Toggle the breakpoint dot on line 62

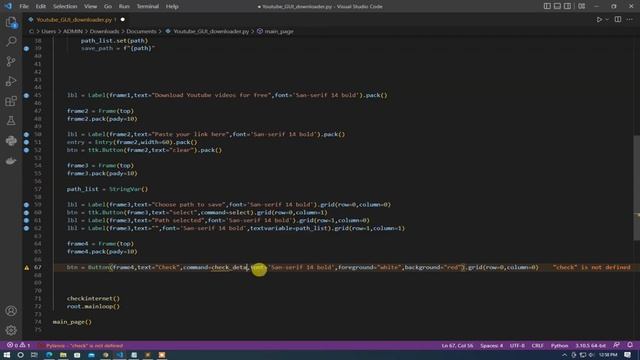coord(27,228)
